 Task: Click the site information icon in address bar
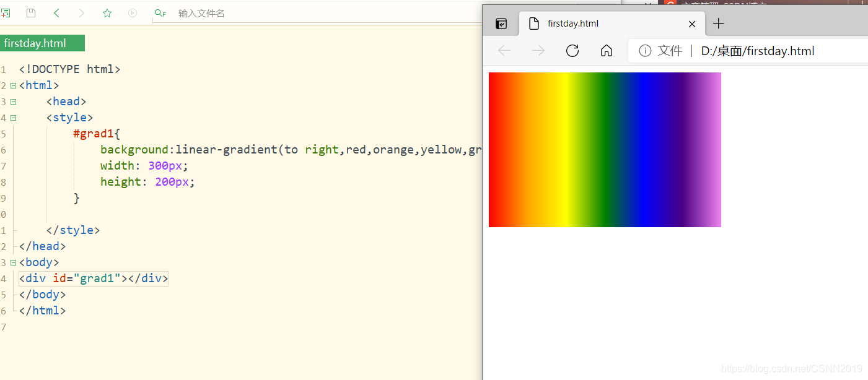(x=645, y=51)
